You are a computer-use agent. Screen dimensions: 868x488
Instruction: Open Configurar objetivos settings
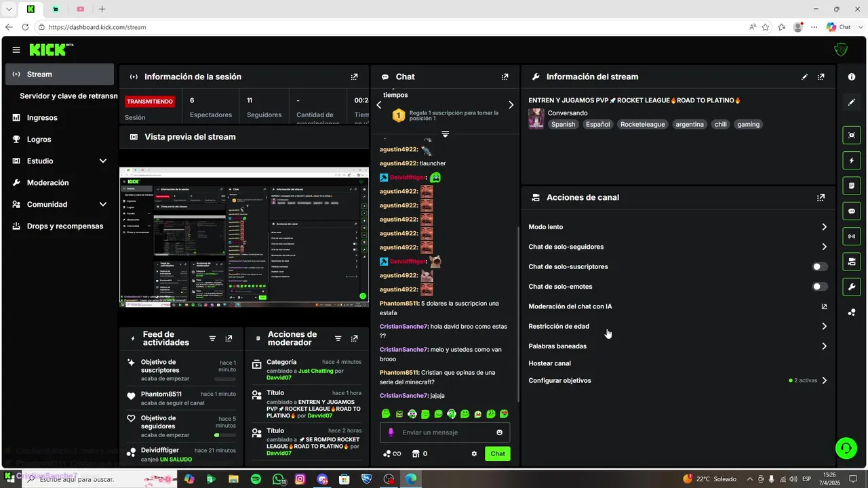tap(678, 381)
